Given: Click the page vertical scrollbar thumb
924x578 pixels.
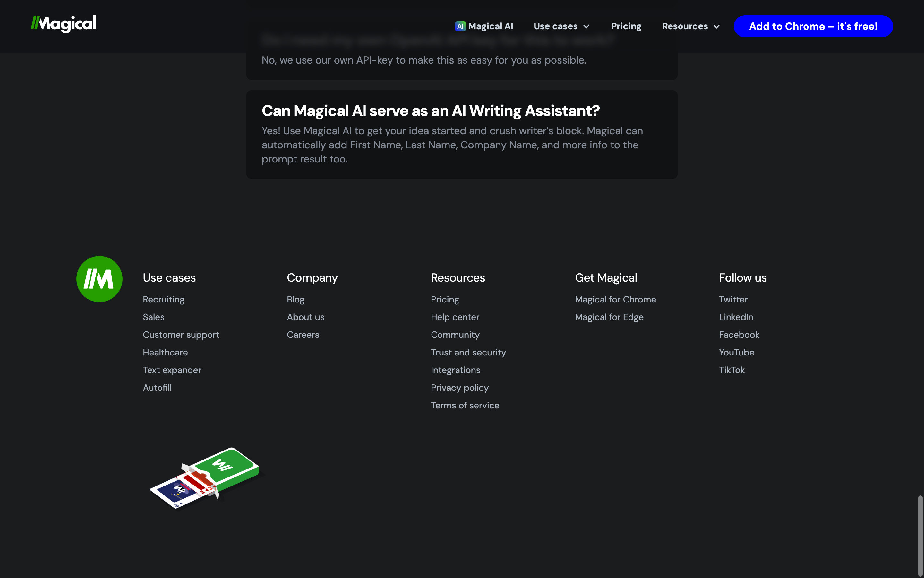Looking at the screenshot, I should (x=920, y=535).
